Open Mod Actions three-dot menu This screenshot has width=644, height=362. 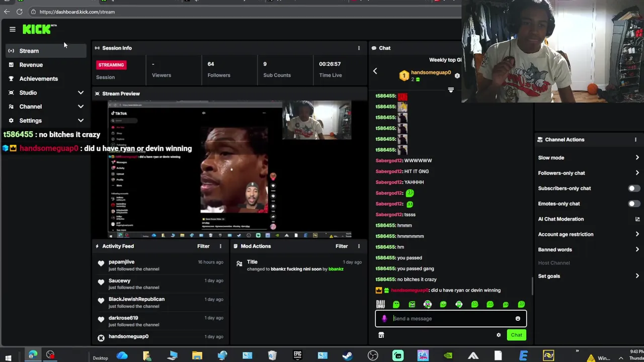click(x=359, y=246)
